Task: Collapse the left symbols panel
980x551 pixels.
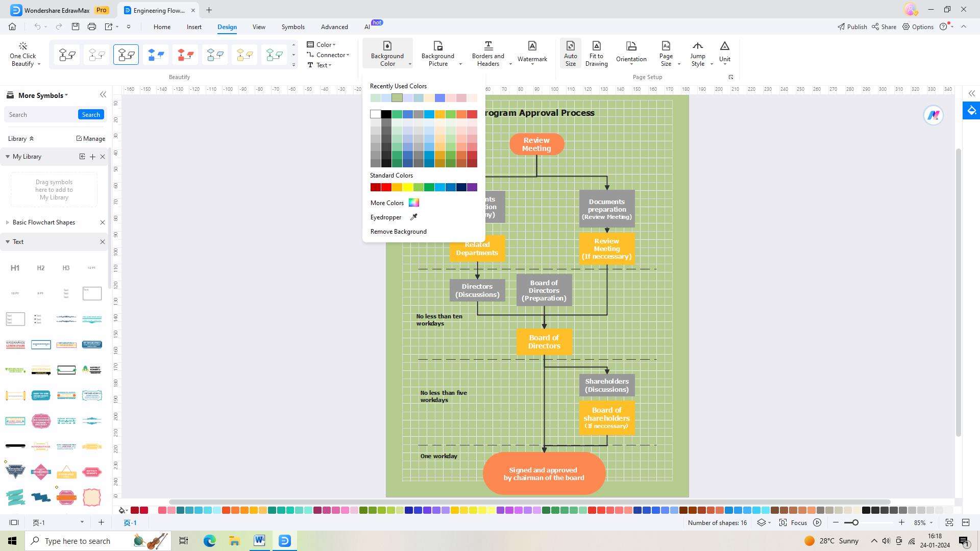Action: point(103,95)
